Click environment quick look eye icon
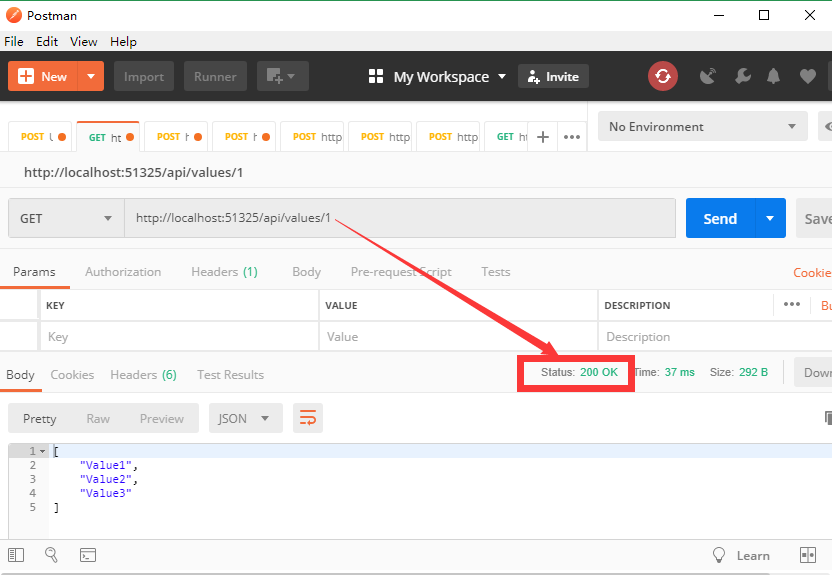832x575 pixels. [827, 126]
